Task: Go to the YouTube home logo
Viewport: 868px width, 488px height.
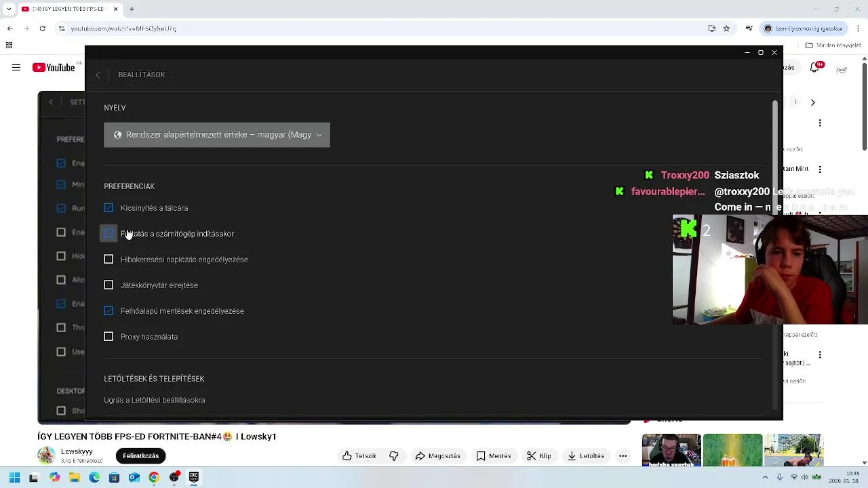Action: tap(54, 67)
